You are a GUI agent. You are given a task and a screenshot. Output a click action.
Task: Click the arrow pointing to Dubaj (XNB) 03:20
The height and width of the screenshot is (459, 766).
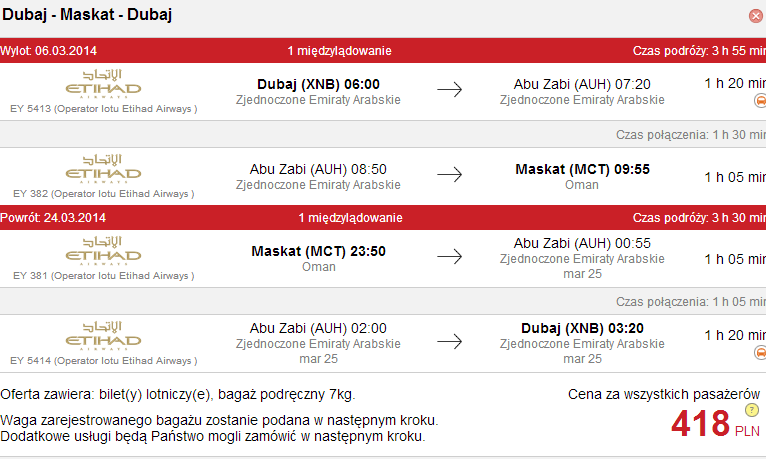point(449,341)
